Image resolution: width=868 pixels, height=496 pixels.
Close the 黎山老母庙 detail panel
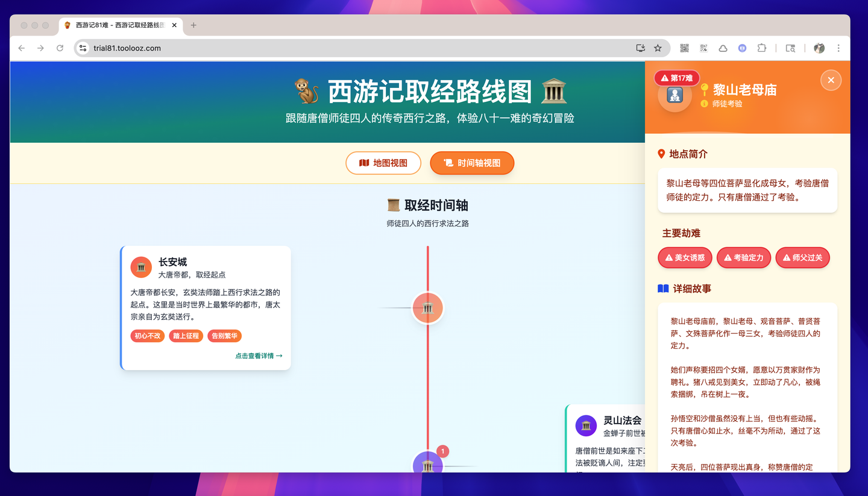(831, 80)
